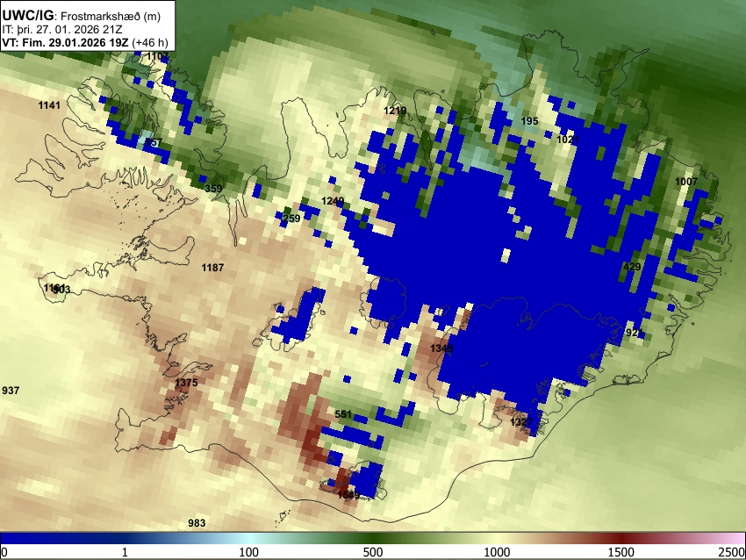Click the map value label 1021
The width and height of the screenshot is (746, 560).
(x=568, y=140)
